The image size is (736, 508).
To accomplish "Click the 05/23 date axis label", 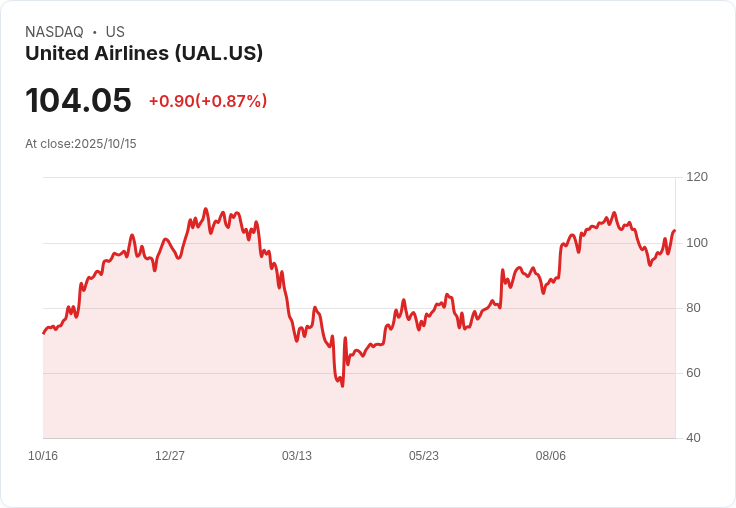I will pos(423,456).
